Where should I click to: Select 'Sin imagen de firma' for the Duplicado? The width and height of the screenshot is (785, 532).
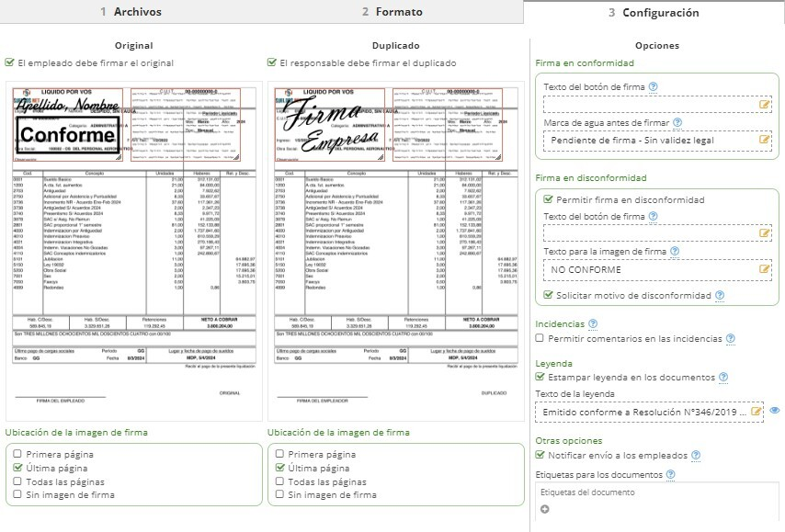[279, 494]
